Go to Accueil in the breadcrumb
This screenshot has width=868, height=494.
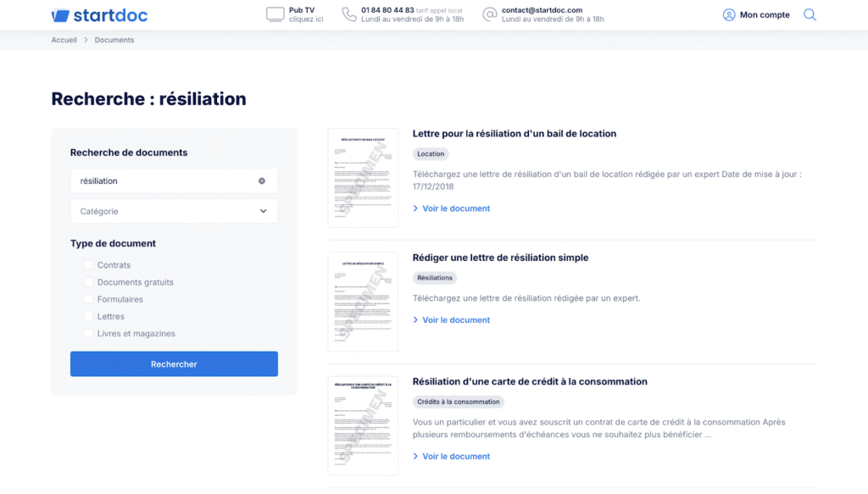click(64, 40)
